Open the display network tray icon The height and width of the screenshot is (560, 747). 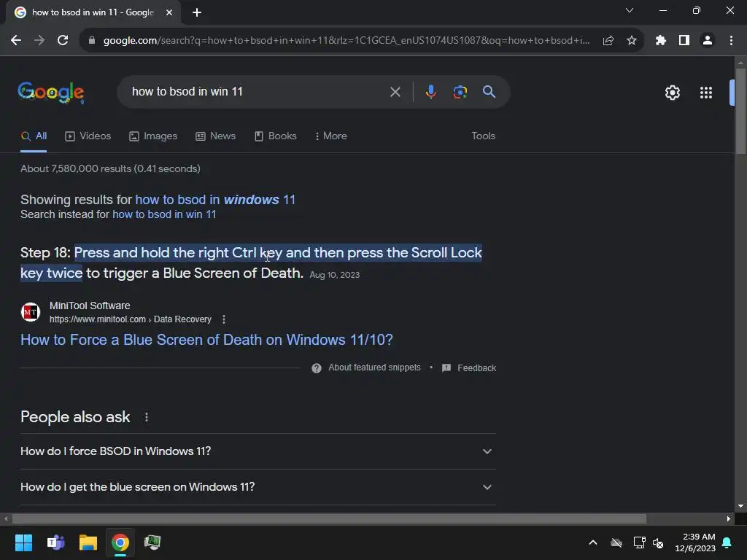click(639, 542)
